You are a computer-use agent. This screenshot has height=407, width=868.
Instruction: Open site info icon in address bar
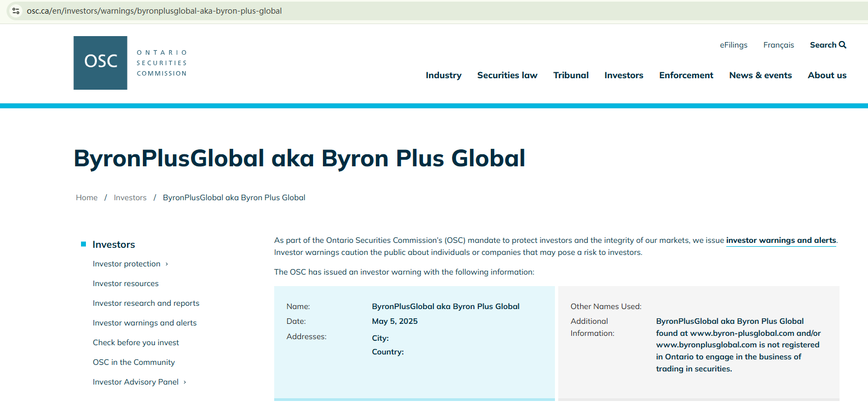(16, 11)
